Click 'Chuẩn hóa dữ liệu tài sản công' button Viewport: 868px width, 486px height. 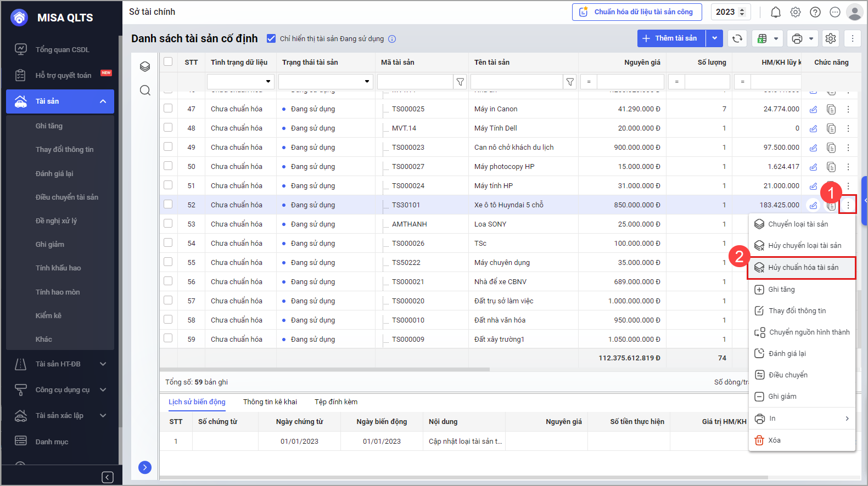(637, 12)
